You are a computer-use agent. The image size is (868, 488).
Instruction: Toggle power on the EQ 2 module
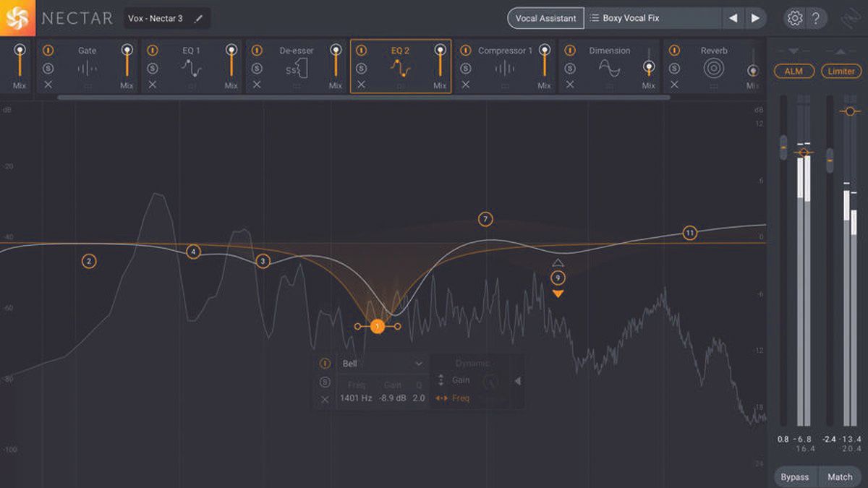[x=361, y=50]
